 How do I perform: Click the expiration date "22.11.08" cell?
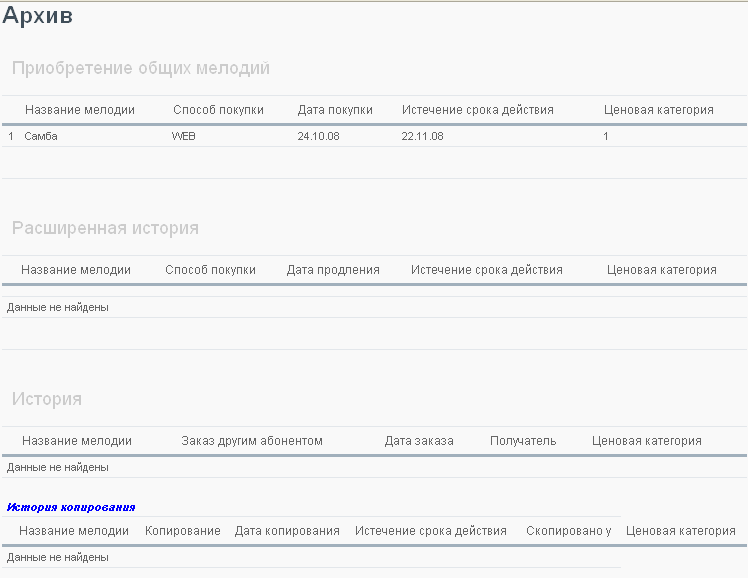tap(422, 136)
